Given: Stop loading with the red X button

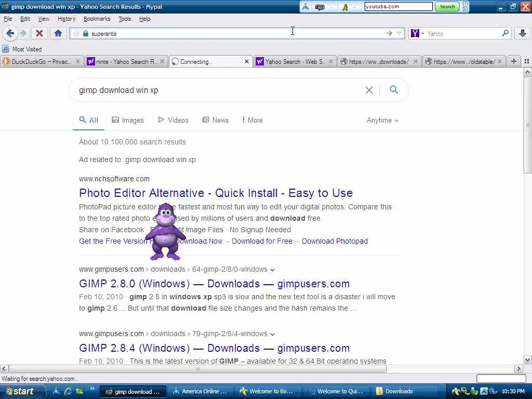Looking at the screenshot, I should (39, 33).
